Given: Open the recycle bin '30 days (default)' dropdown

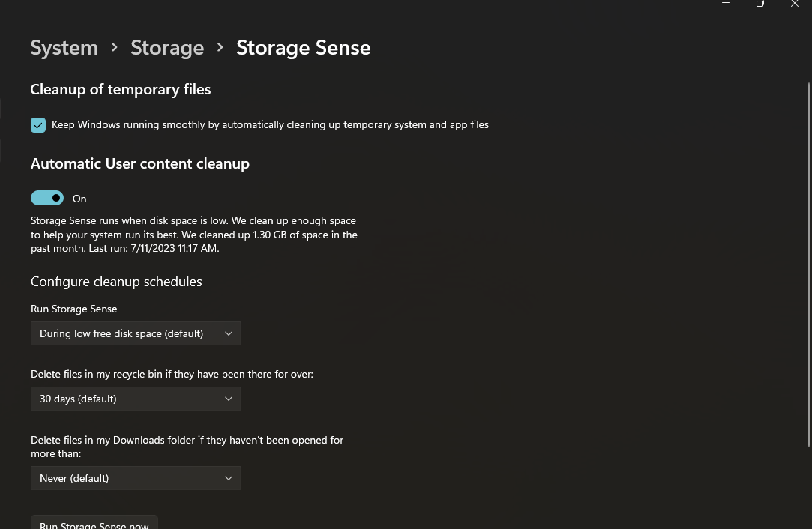Looking at the screenshot, I should (x=135, y=399).
